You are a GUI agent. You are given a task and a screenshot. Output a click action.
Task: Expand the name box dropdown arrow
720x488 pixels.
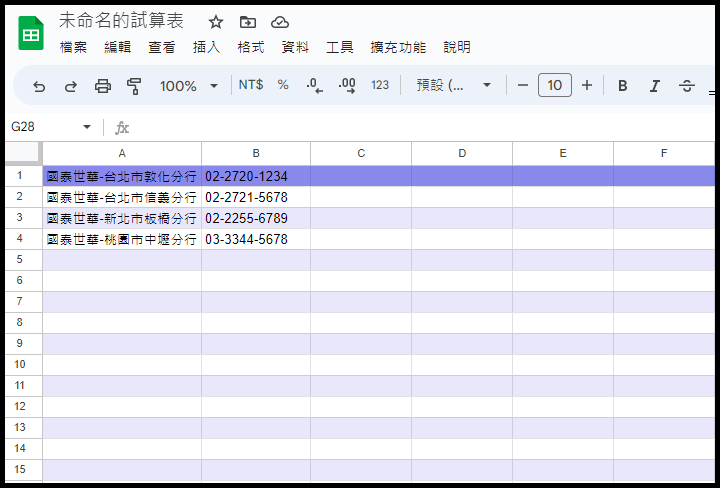pyautogui.click(x=87, y=127)
